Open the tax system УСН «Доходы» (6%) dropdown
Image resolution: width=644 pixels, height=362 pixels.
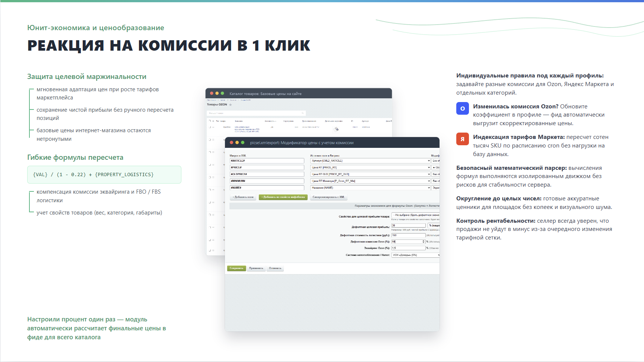coord(416,255)
